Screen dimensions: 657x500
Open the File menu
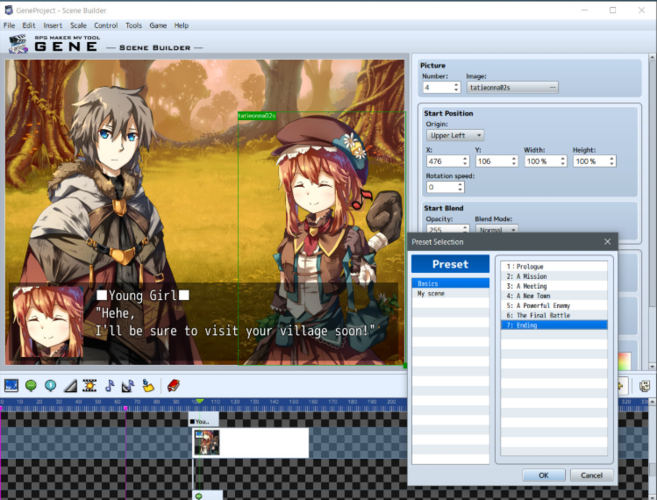[9, 26]
